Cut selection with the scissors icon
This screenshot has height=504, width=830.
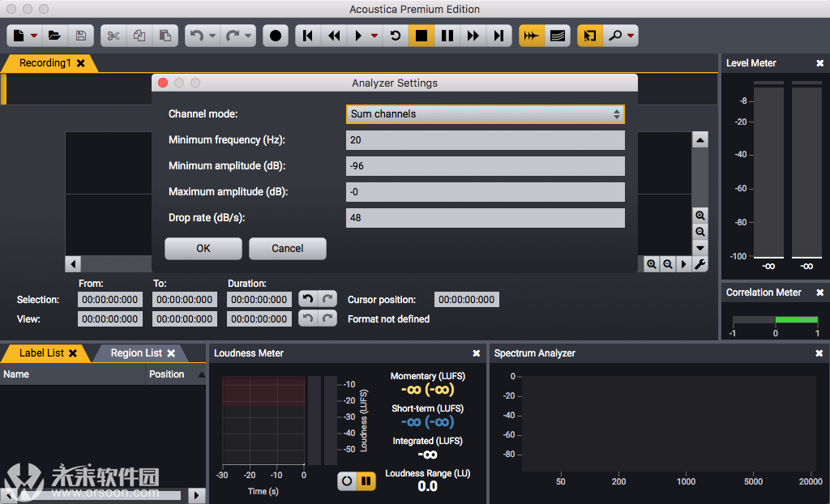[113, 36]
